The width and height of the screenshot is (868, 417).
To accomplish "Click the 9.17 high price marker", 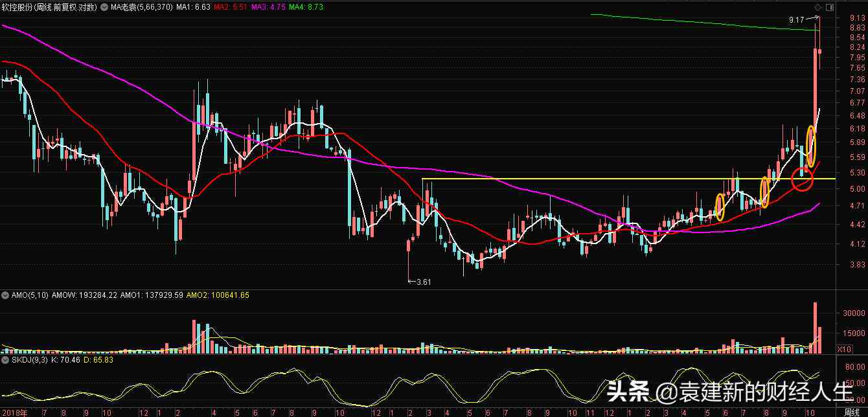I will (796, 21).
